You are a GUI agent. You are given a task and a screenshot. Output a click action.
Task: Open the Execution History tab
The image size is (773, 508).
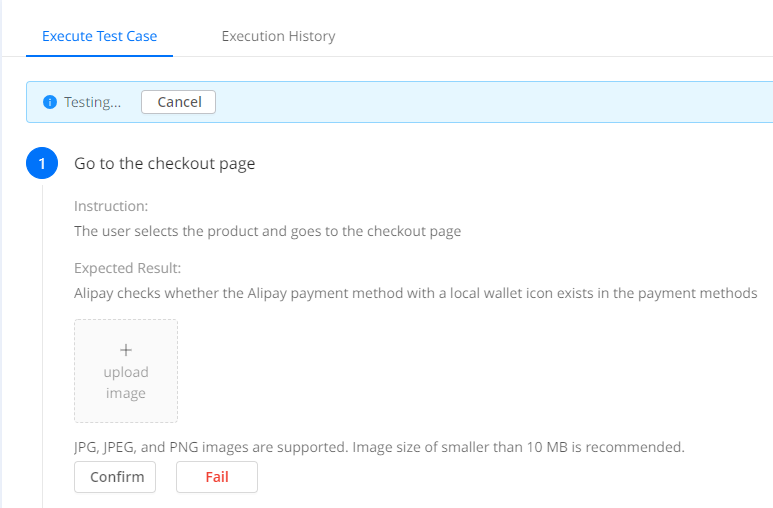tap(278, 36)
